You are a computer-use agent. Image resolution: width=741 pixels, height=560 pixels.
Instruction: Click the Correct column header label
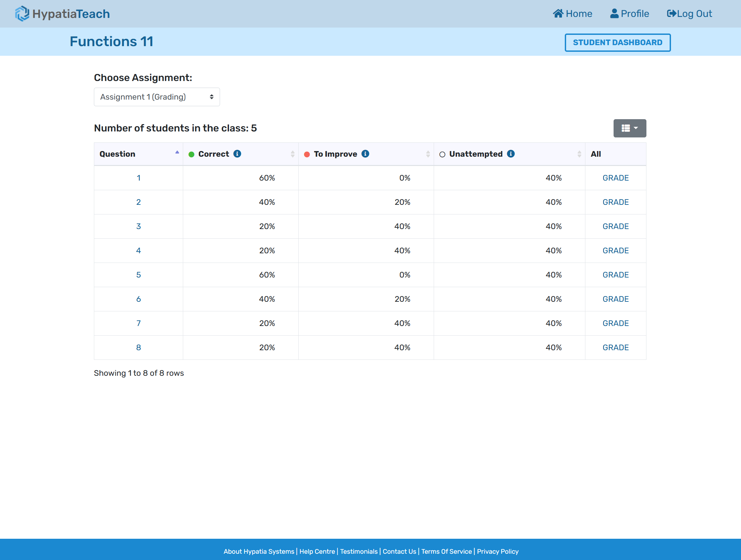(213, 154)
